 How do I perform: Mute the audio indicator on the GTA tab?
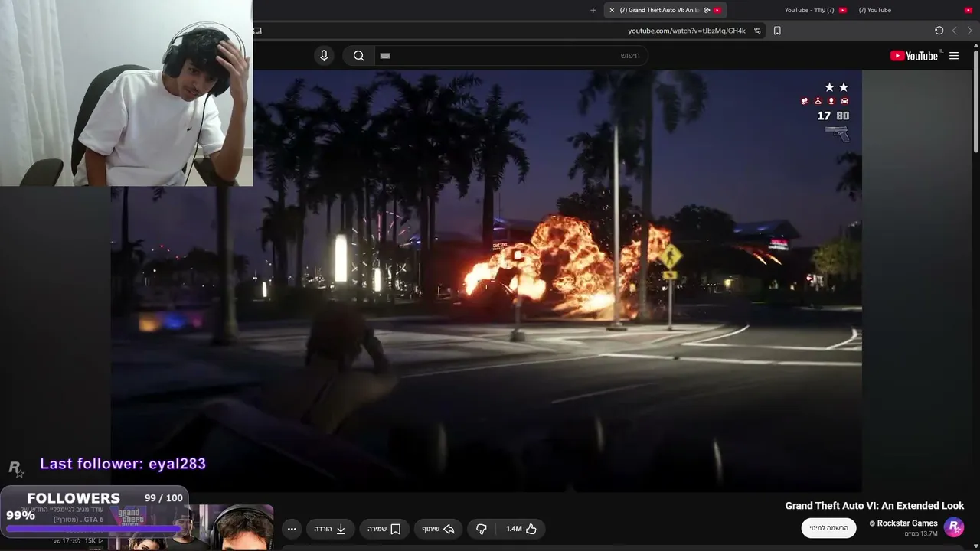(707, 10)
